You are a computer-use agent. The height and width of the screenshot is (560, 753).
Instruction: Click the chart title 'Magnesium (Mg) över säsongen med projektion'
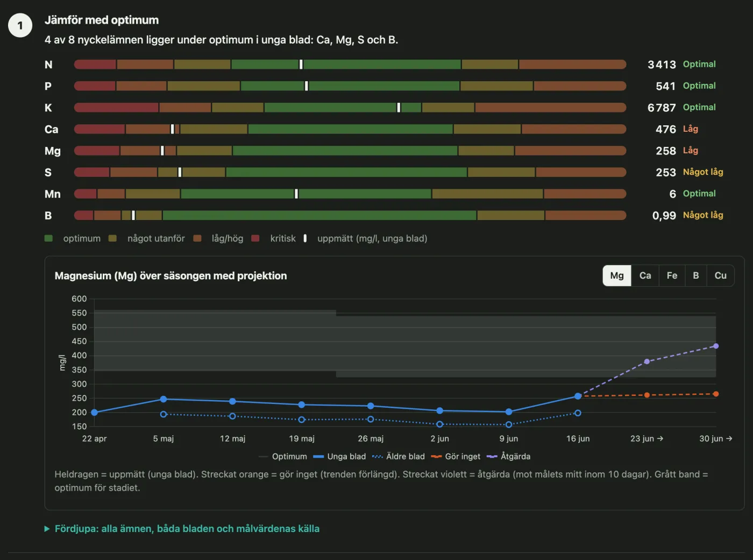(171, 275)
